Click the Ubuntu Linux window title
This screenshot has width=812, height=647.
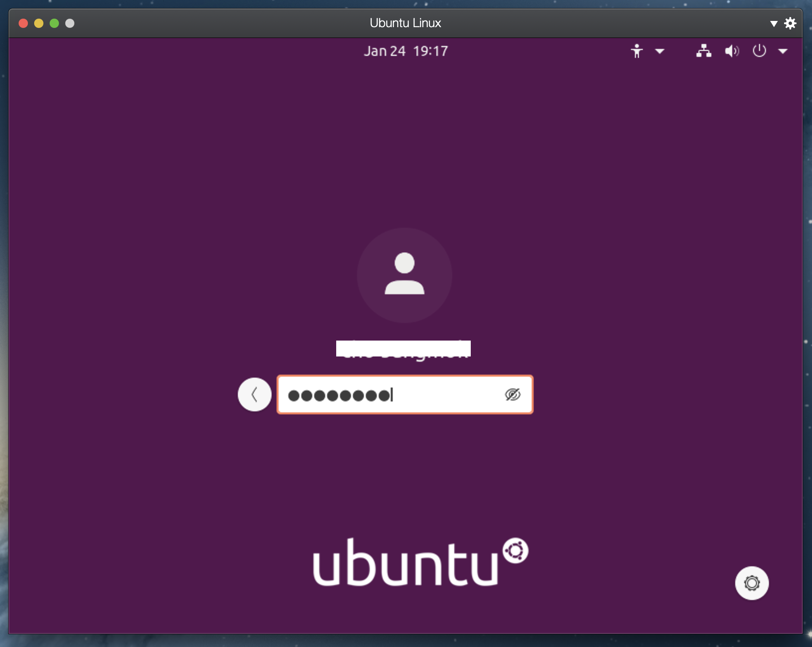(405, 23)
